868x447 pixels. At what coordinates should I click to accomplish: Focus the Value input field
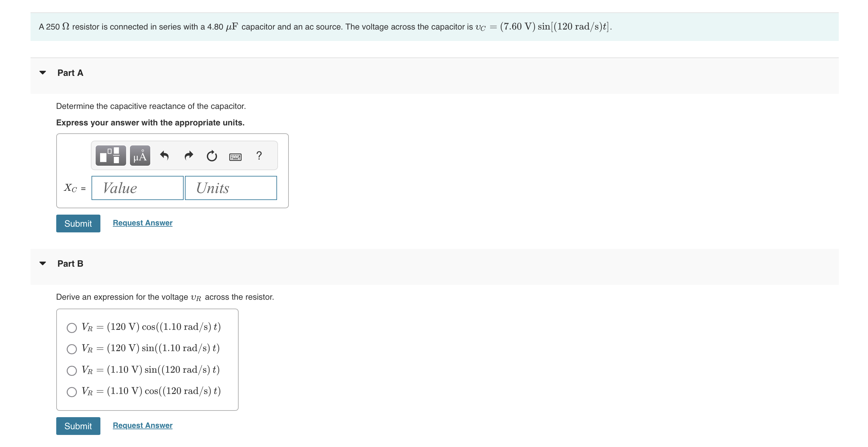click(x=138, y=188)
